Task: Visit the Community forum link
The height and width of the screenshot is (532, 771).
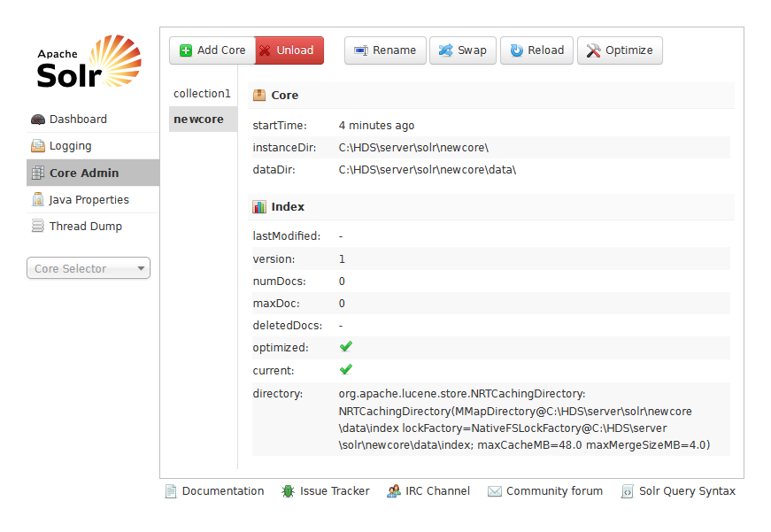Action: 545,491
